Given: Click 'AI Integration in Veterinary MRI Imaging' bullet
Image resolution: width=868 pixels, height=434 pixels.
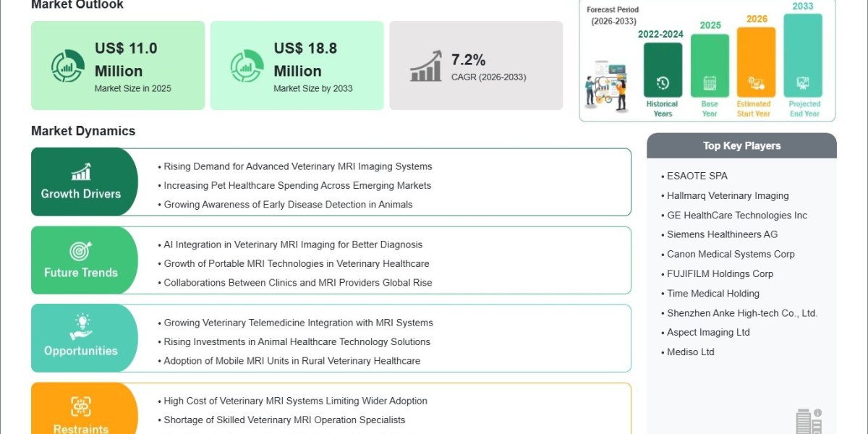Looking at the screenshot, I should pos(293,244).
